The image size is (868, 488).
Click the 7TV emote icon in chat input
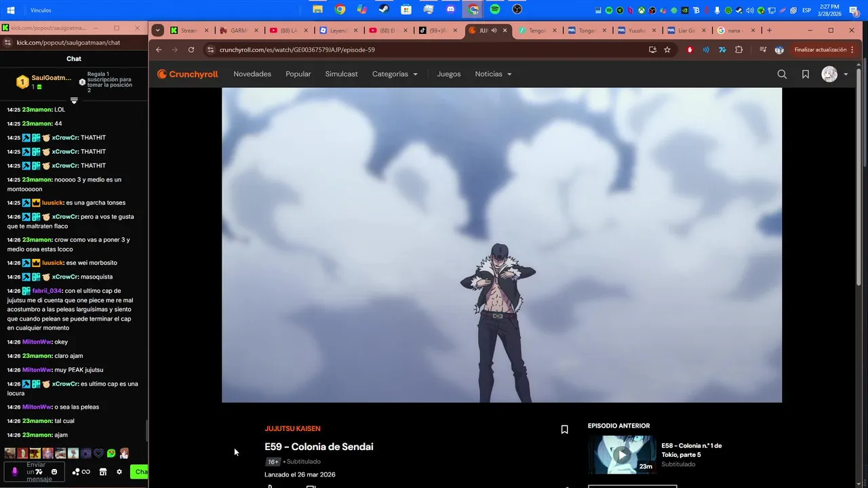pos(39,472)
